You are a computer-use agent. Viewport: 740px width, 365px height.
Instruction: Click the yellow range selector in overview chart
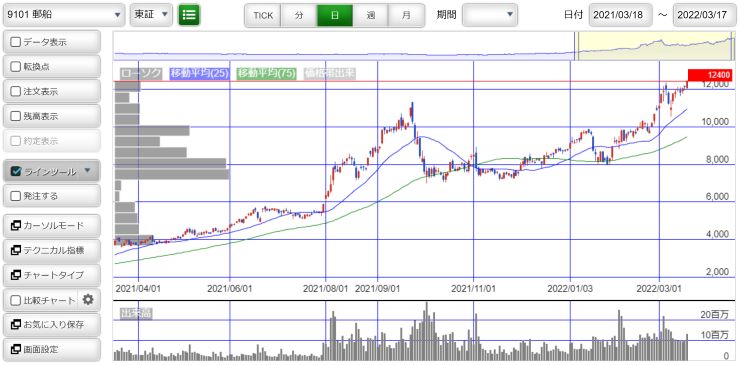tap(656, 46)
